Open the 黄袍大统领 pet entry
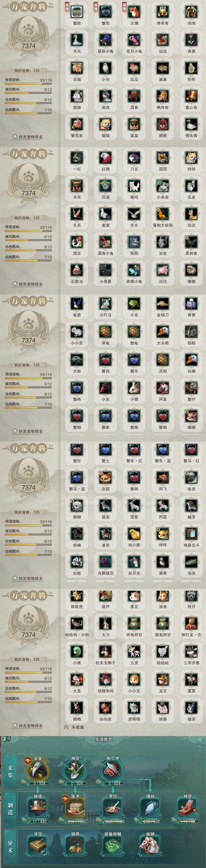Screen dimensions: 206x868 163,214
